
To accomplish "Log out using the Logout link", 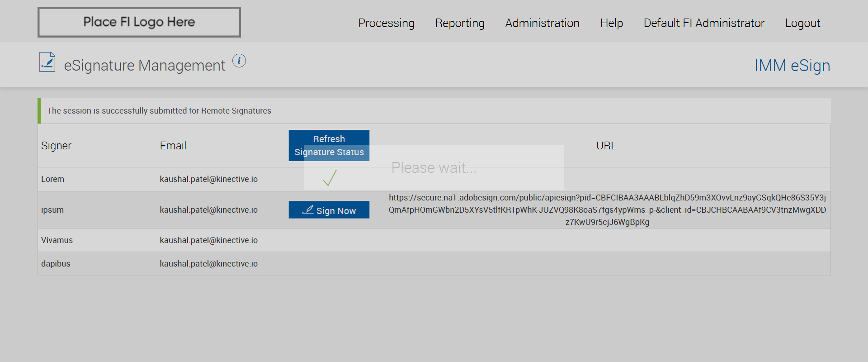I will tap(802, 23).
